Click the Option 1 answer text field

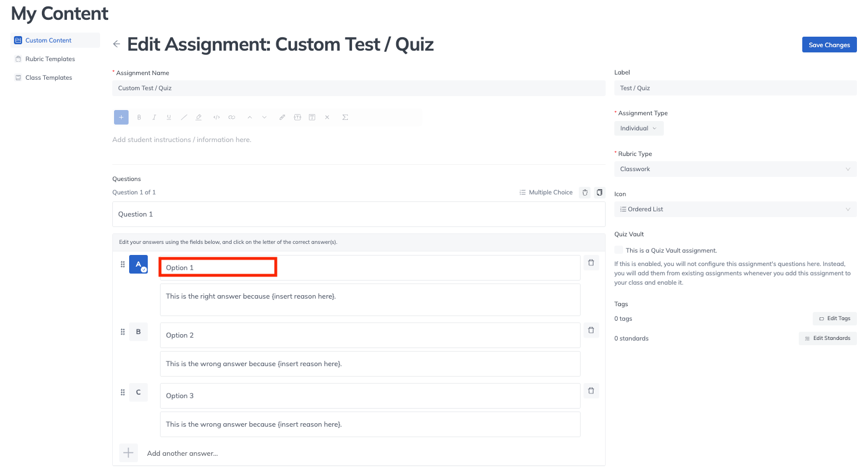tap(217, 268)
